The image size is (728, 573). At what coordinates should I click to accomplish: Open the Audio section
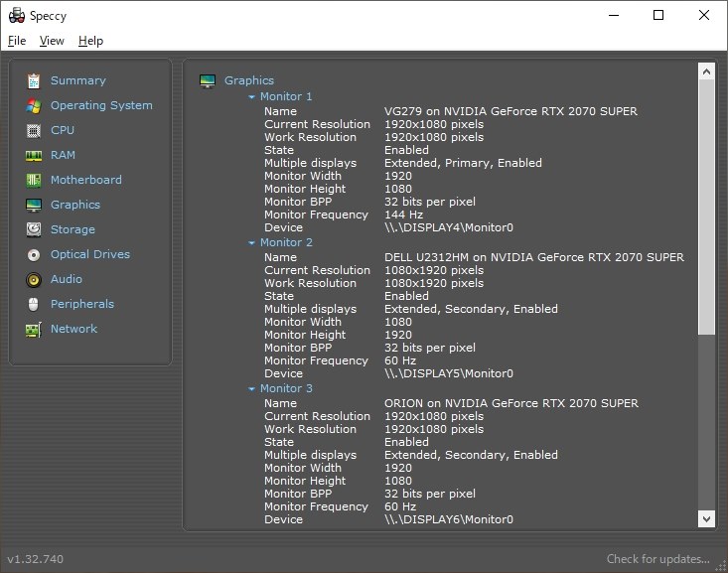pyautogui.click(x=66, y=279)
